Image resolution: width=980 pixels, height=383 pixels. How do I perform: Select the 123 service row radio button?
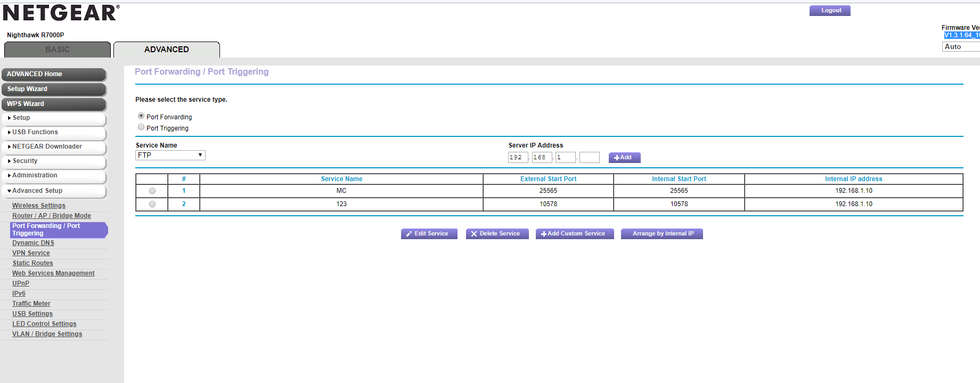152,204
